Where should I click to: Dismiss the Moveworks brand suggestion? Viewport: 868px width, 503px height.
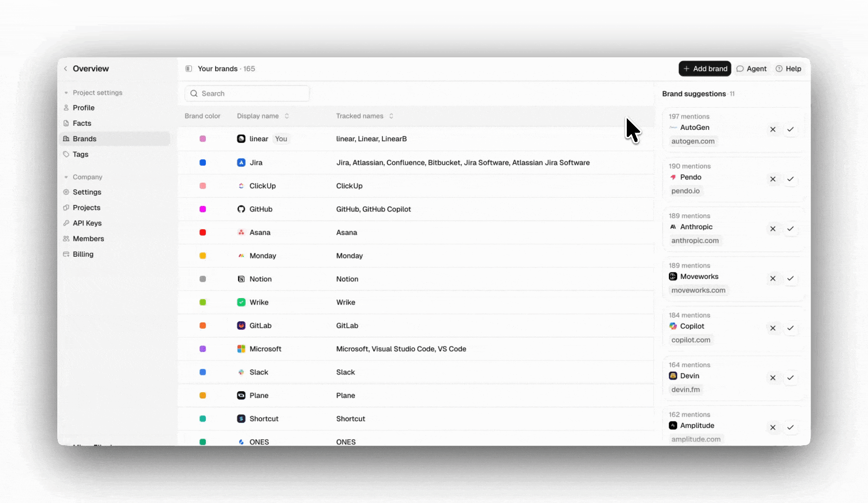coord(773,279)
